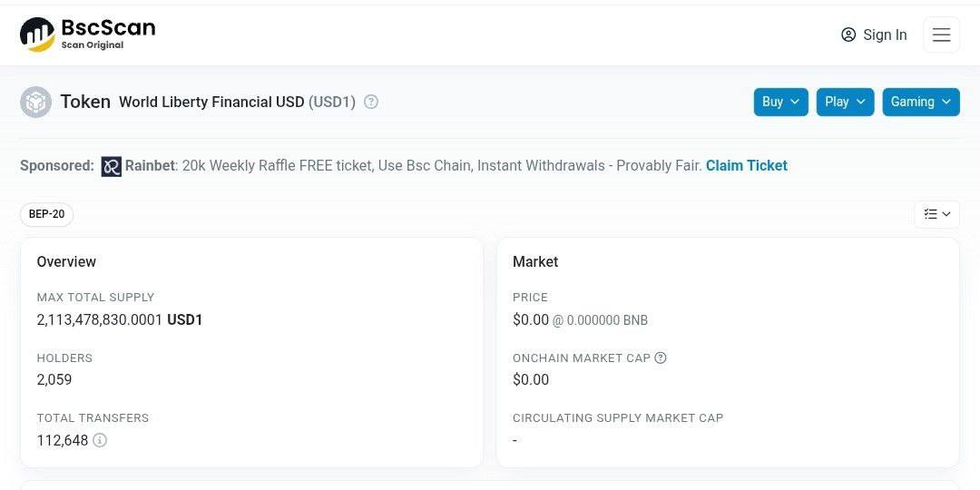
Task: Click the BscScan Scan Original wordmark
Action: coord(108,34)
